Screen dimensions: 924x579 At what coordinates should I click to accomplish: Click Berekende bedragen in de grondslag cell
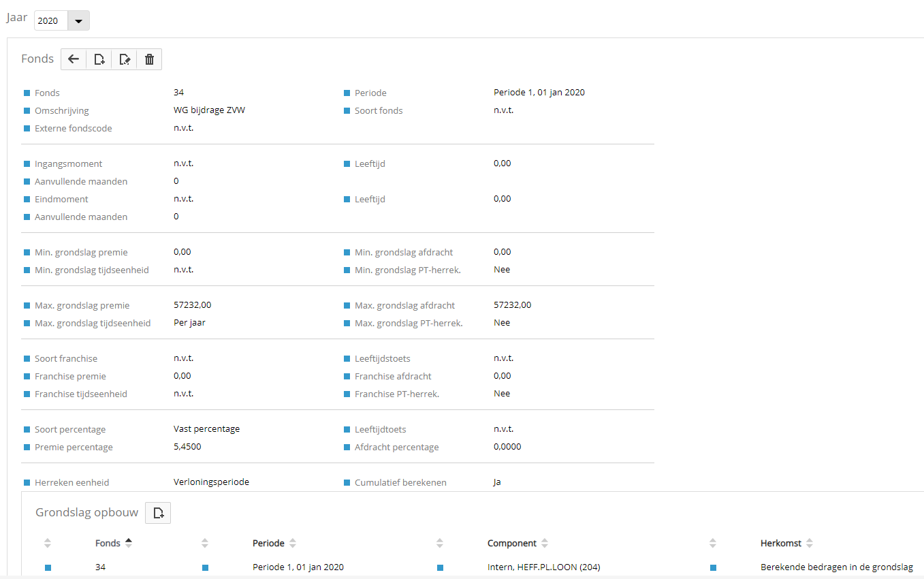tap(836, 567)
